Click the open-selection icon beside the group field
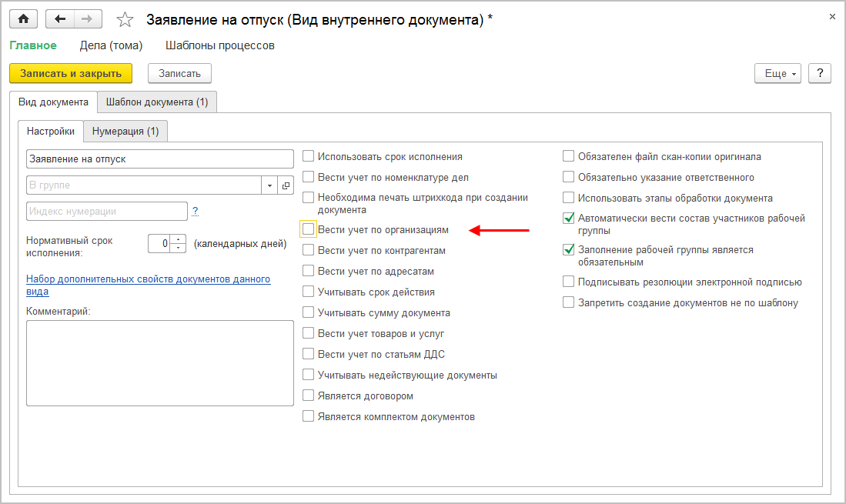 pyautogui.click(x=286, y=185)
